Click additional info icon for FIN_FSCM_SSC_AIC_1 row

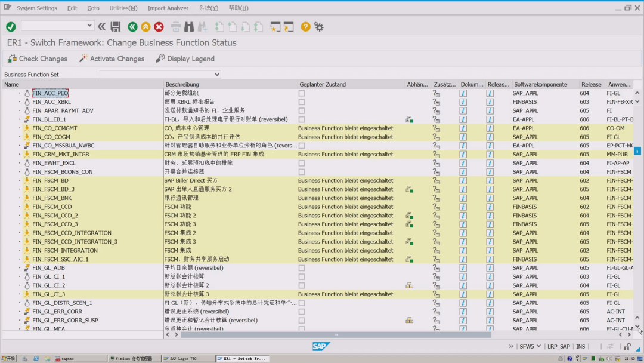(x=436, y=259)
